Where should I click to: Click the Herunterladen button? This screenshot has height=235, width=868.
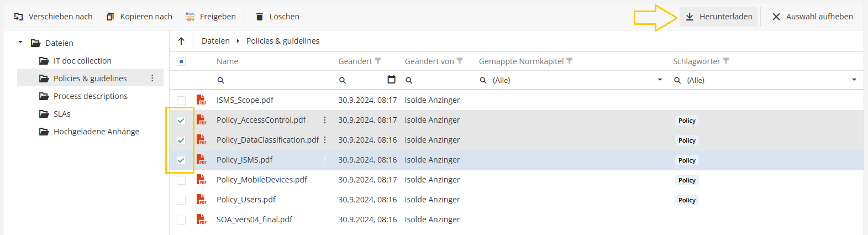pyautogui.click(x=718, y=17)
